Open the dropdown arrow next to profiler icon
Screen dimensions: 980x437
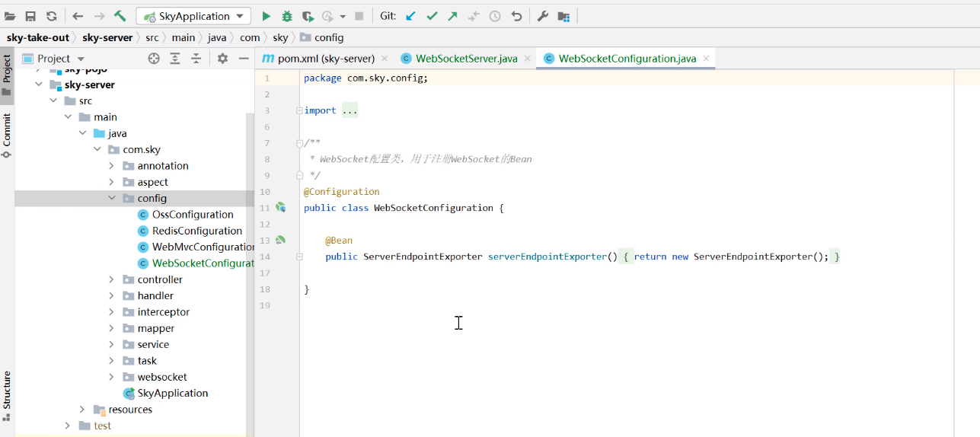[x=343, y=17]
